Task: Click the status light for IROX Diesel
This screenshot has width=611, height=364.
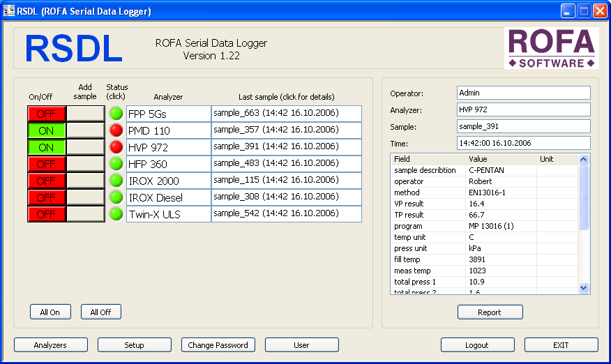Action: pos(116,197)
